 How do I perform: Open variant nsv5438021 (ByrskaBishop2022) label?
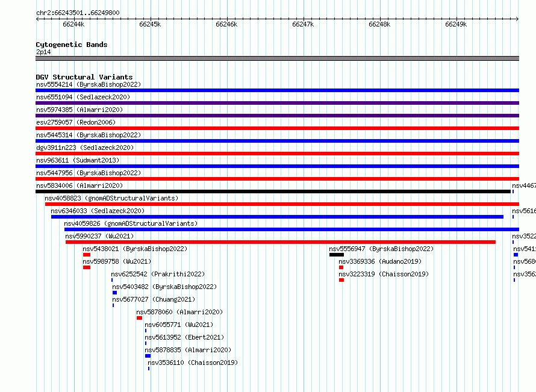point(135,249)
